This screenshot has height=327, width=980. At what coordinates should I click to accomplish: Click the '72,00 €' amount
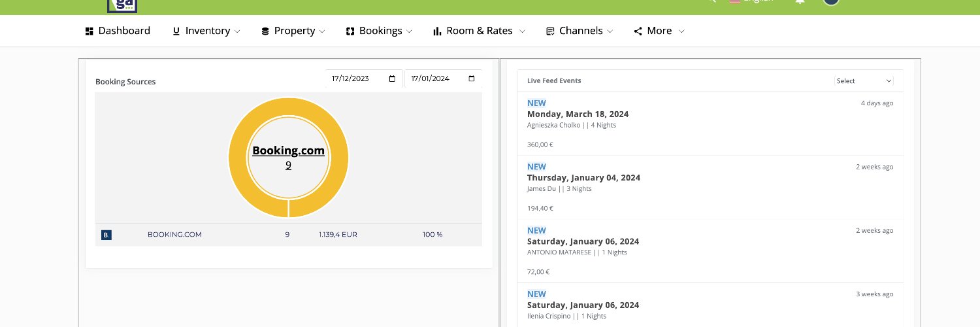(538, 272)
